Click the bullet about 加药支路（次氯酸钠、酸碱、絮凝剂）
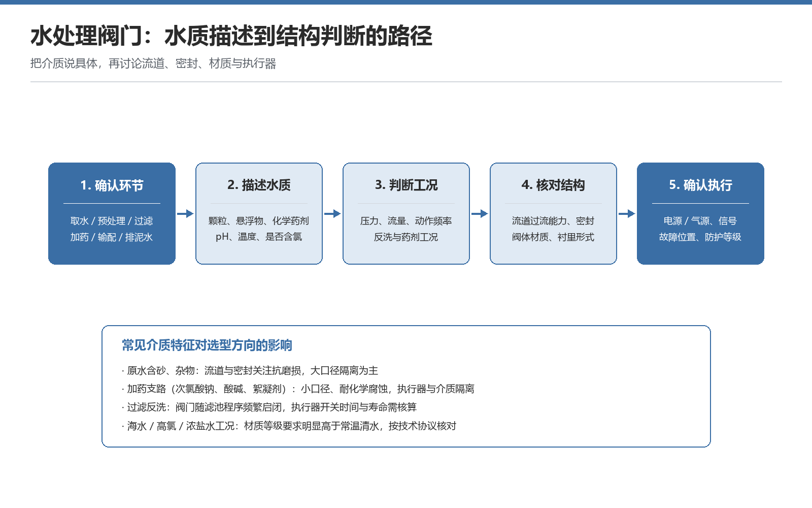 coord(298,389)
